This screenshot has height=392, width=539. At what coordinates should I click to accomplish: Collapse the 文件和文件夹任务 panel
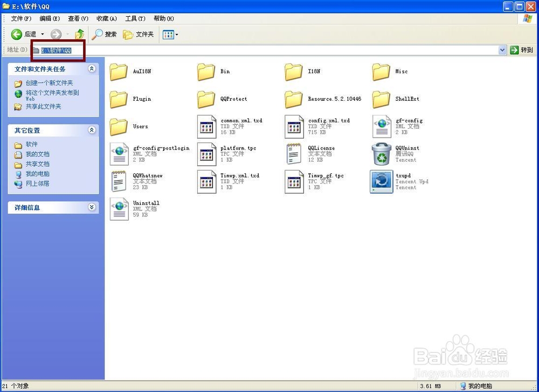pyautogui.click(x=92, y=68)
